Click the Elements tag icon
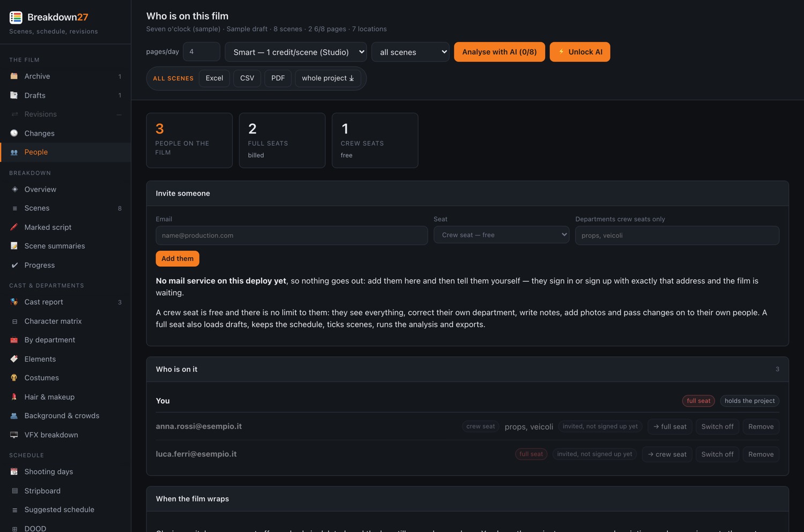This screenshot has width=804, height=532. tap(14, 359)
